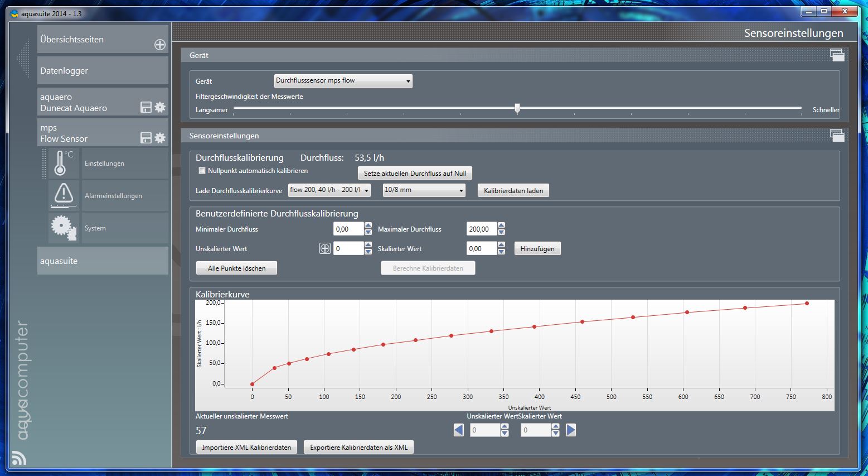Click the save icon beside Dunecat Aquaero

click(x=146, y=107)
